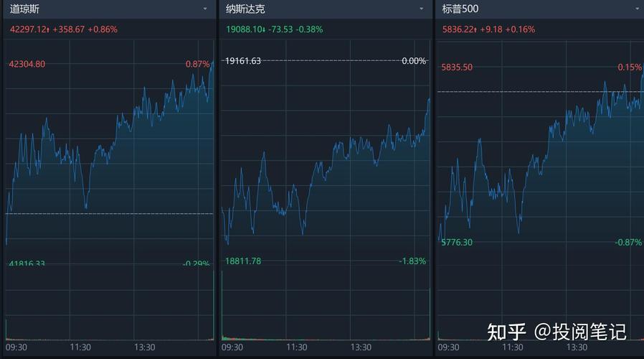
Task: Open the 道琼斯 panel dropdown arrow
Action: (x=206, y=9)
